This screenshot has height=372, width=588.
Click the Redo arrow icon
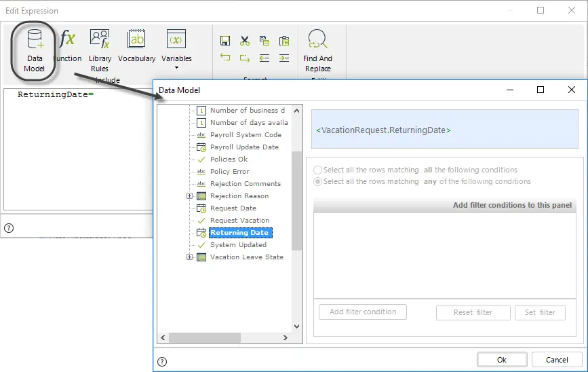[245, 58]
